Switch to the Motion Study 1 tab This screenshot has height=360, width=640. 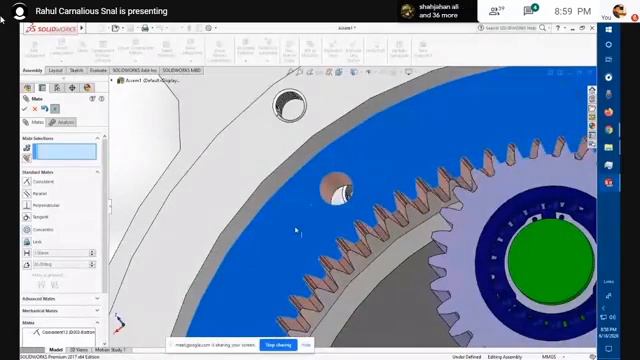pyautogui.click(x=110, y=350)
